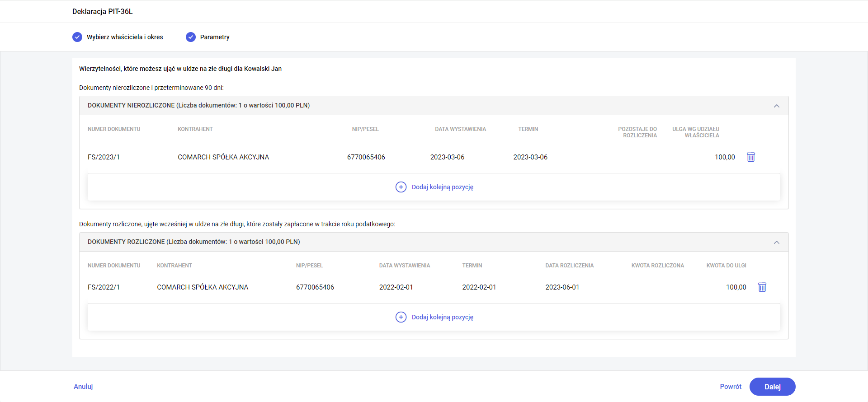Go to the Parametry step
Viewport: 868px width, 402px height.
point(215,37)
